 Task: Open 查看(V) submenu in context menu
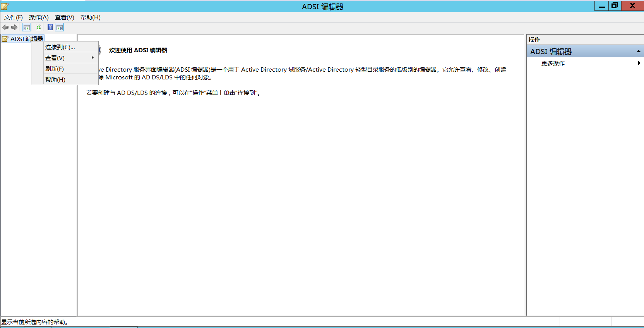tap(65, 58)
